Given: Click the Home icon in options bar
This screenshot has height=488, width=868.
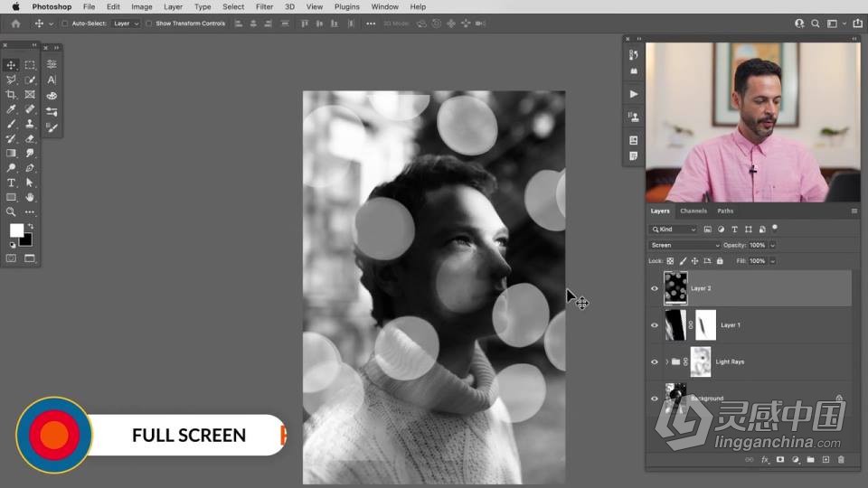Looking at the screenshot, I should [x=15, y=23].
